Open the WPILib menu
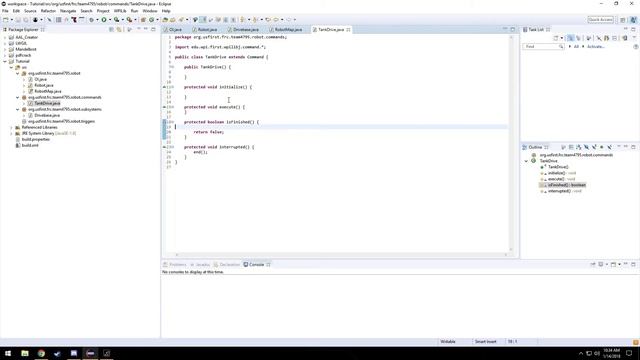 pyautogui.click(x=120, y=11)
